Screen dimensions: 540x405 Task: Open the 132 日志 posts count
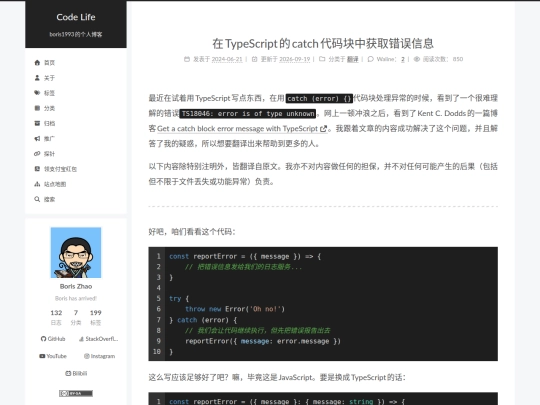56,317
